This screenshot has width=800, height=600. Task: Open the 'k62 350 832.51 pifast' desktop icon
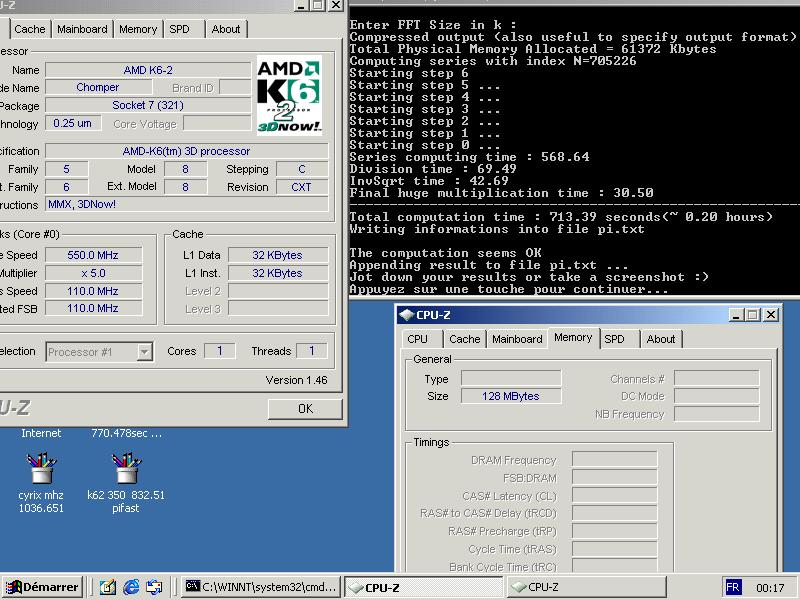pyautogui.click(x=126, y=482)
